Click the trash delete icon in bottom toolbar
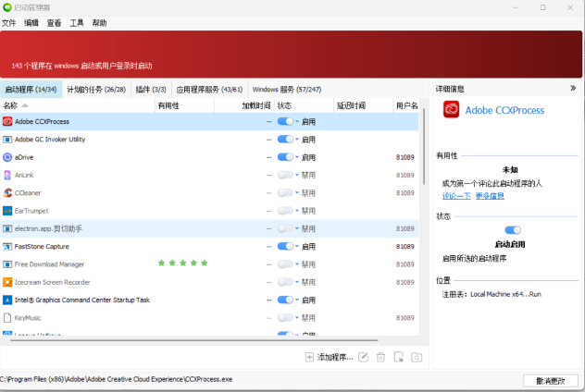The image size is (585, 392). coord(380,357)
